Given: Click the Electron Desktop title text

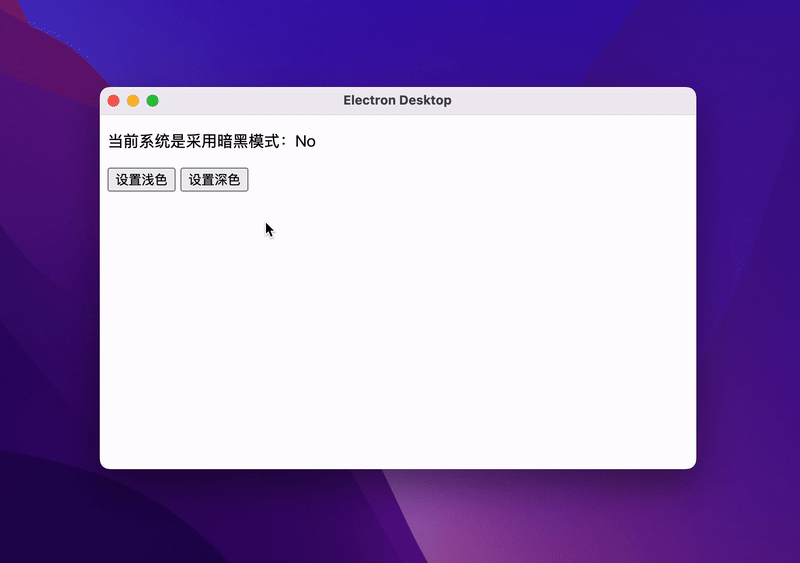Looking at the screenshot, I should (x=397, y=101).
